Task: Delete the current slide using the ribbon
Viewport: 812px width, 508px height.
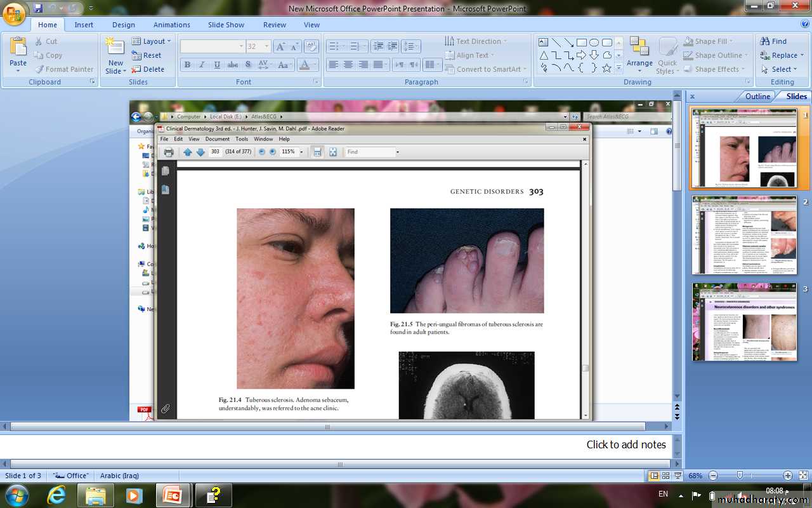Action: click(148, 69)
